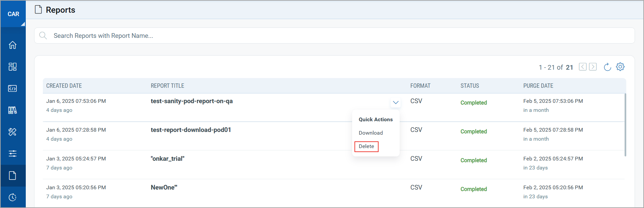The image size is (644, 208).
Task: Open the library books sidebar icon
Action: click(x=13, y=110)
